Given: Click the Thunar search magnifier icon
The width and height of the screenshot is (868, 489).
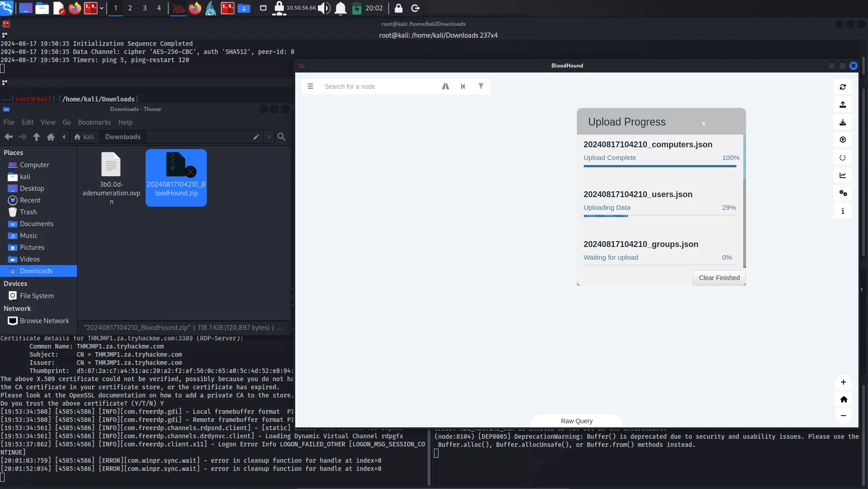Looking at the screenshot, I should [282, 137].
